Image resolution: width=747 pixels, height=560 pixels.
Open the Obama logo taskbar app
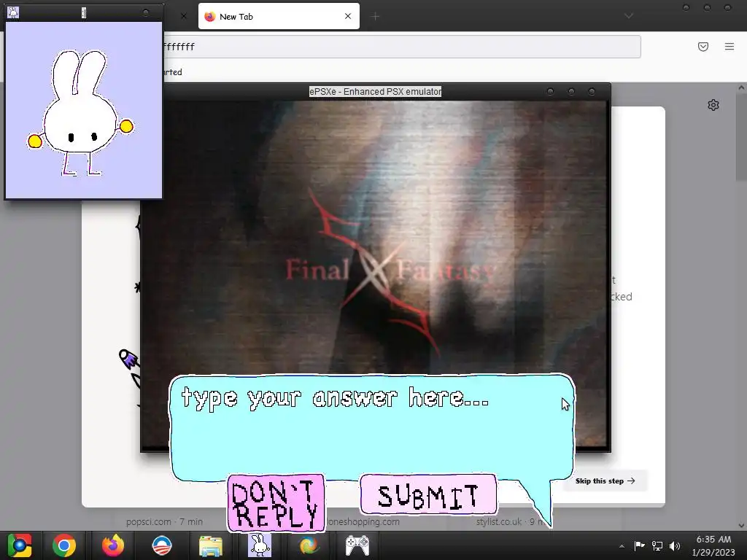click(x=161, y=545)
